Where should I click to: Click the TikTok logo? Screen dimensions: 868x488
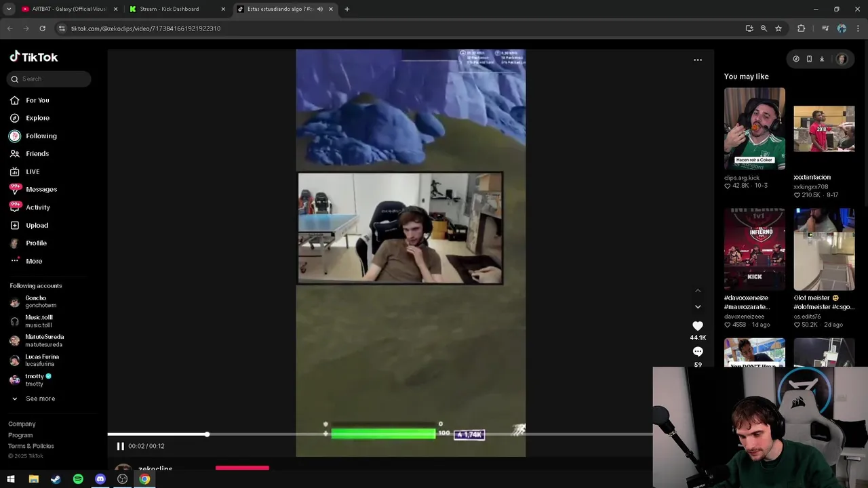tap(34, 57)
